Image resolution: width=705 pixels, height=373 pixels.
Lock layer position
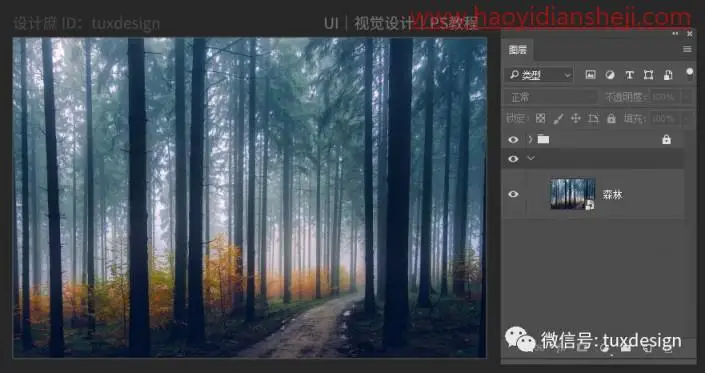[576, 119]
